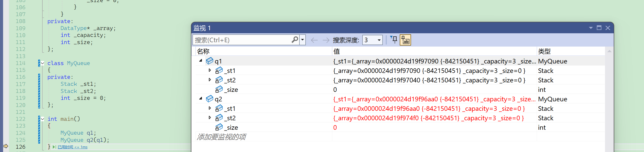The height and width of the screenshot is (152, 644).
Task: Click the _st2 private field icon under q1
Action: (219, 80)
